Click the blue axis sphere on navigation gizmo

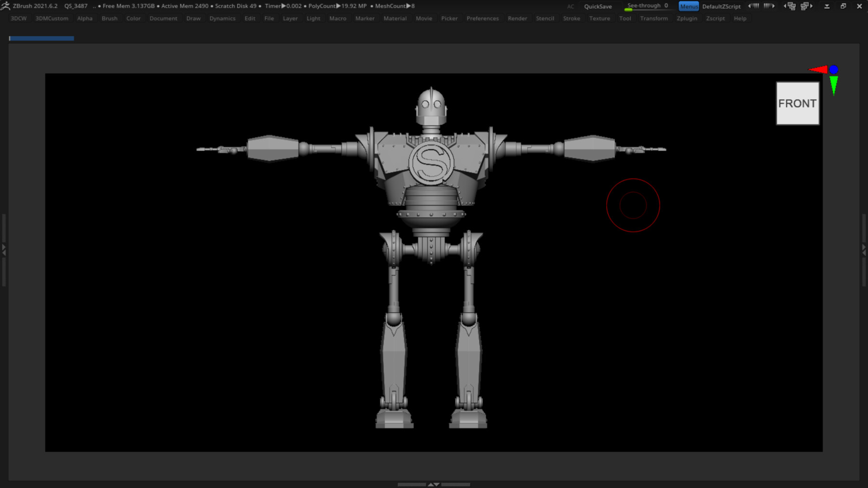coord(833,69)
